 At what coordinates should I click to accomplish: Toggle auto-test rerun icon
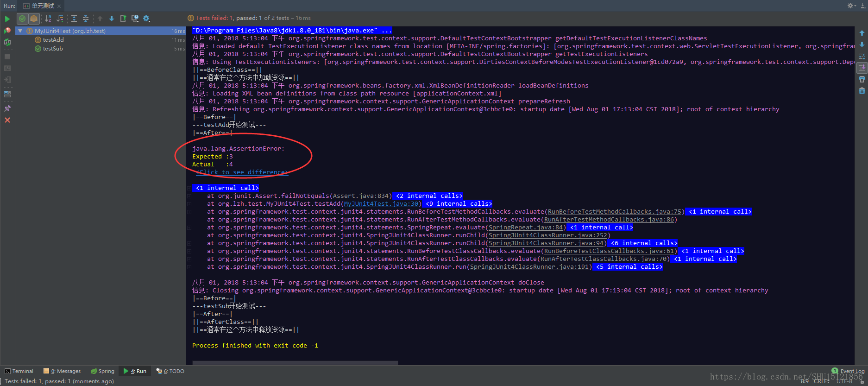click(7, 42)
